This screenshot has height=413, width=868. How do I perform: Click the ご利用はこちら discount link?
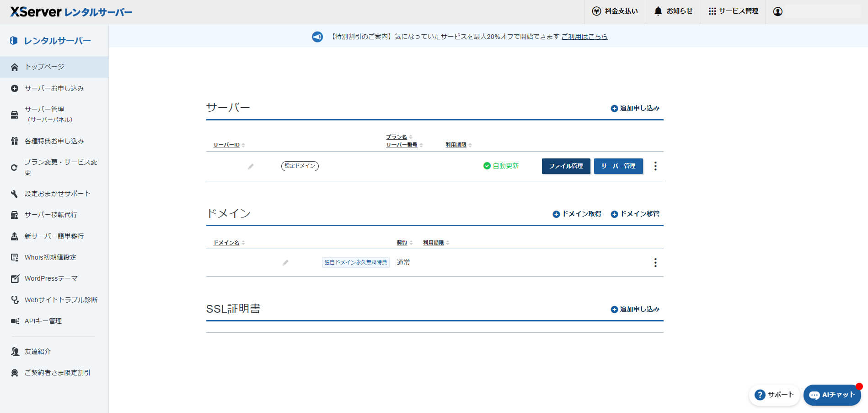[x=584, y=37]
